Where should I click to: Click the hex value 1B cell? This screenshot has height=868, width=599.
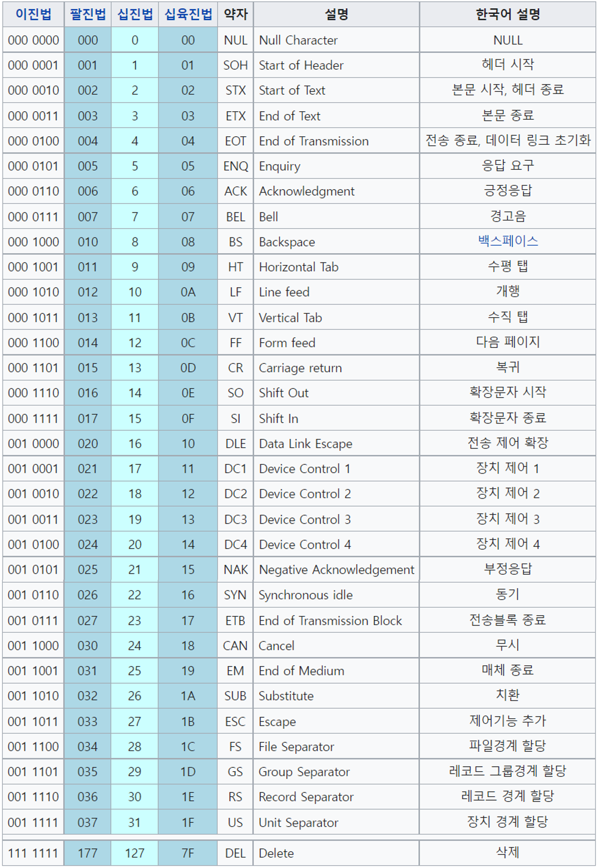188,721
